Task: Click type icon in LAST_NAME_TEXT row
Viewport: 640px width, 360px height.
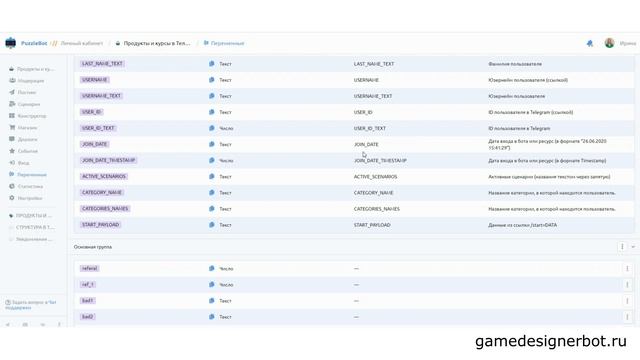Action: (x=211, y=64)
